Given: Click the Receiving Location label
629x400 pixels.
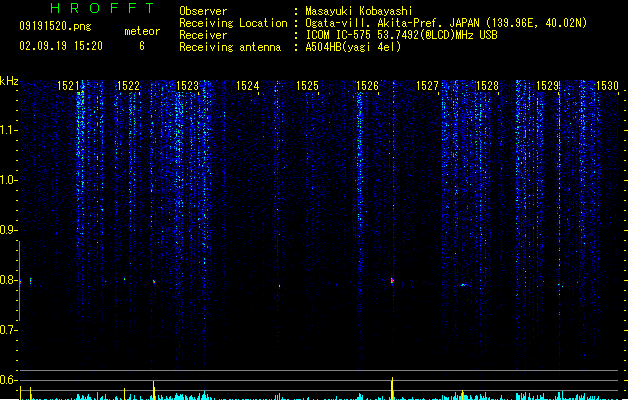Looking at the screenshot, I should tap(233, 23).
